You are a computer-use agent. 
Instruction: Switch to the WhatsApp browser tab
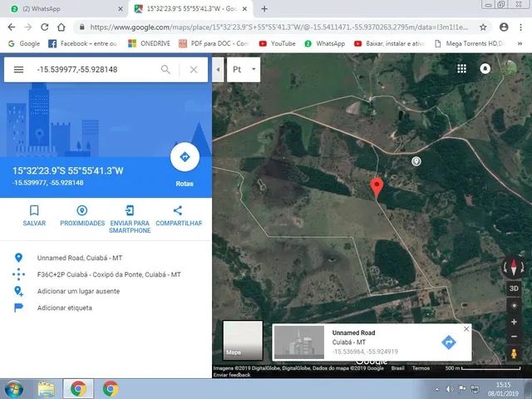tap(63, 9)
